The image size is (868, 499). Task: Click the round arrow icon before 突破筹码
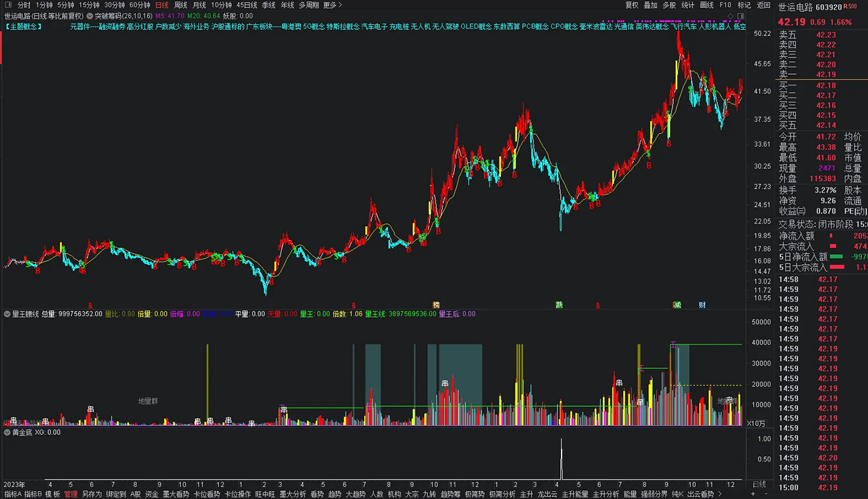tap(89, 16)
